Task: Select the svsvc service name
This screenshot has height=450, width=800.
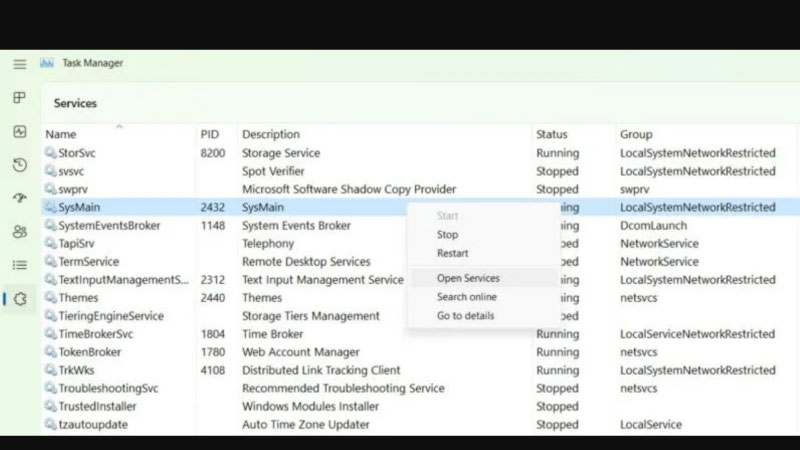Action: 71,171
